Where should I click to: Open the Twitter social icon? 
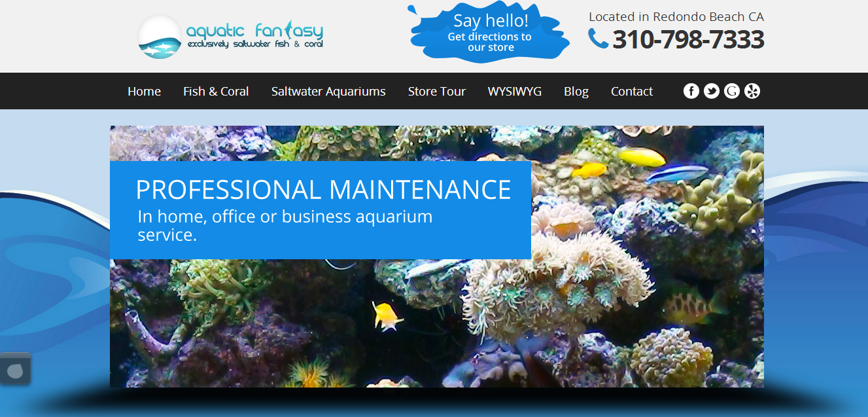[x=712, y=91]
